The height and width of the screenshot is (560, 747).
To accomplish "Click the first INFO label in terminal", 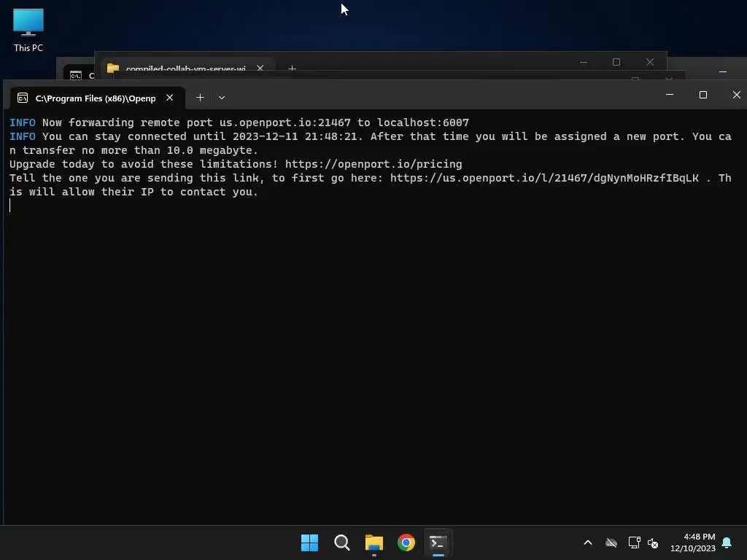I will (x=23, y=122).
